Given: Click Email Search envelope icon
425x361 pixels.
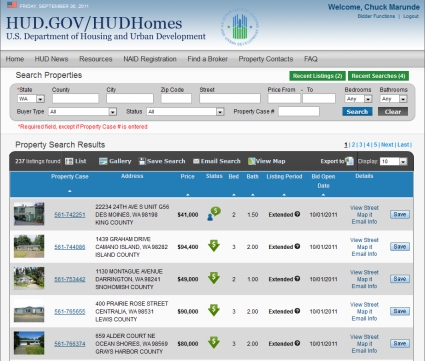Looking at the screenshot, I should (x=196, y=161).
